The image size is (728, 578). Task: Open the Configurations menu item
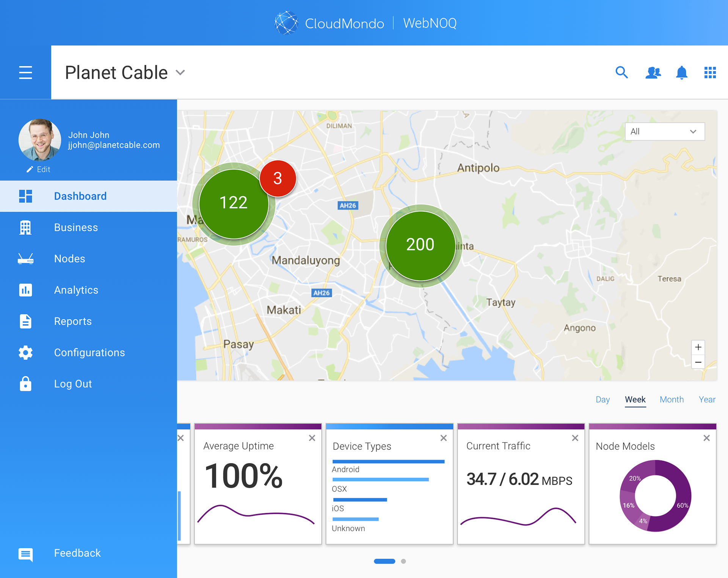click(88, 353)
